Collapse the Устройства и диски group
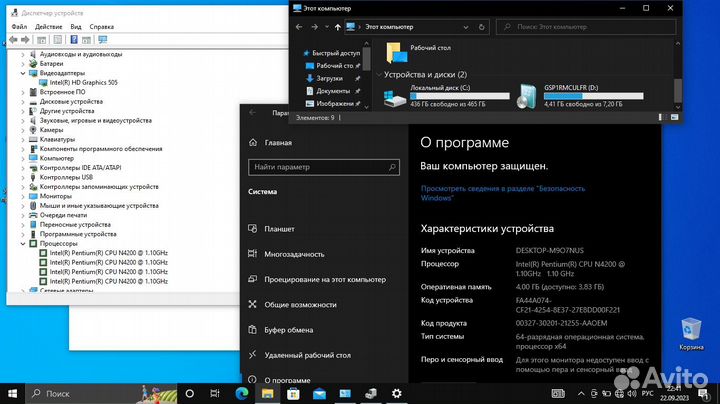 click(378, 74)
